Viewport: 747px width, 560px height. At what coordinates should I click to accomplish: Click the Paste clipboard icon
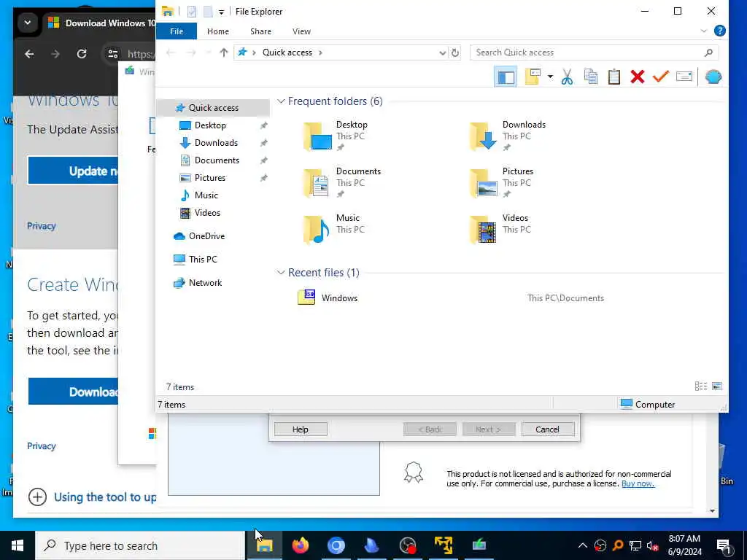pos(614,77)
